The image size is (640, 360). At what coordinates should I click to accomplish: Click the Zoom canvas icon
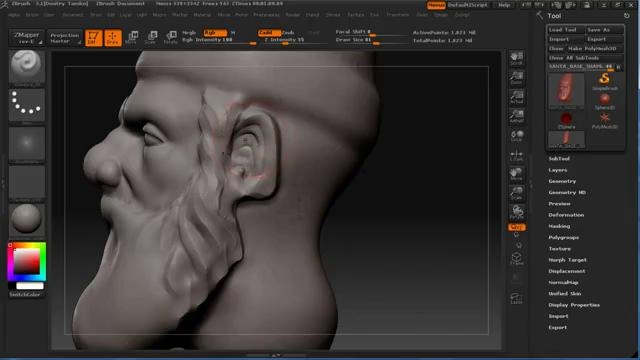(516, 78)
